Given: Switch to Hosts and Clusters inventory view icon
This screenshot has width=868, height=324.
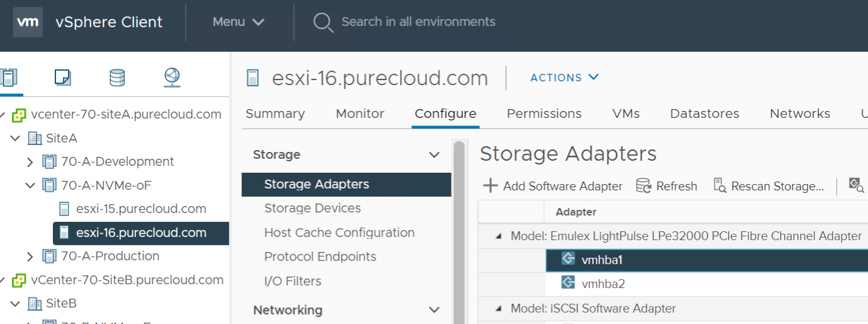Looking at the screenshot, I should (x=8, y=77).
